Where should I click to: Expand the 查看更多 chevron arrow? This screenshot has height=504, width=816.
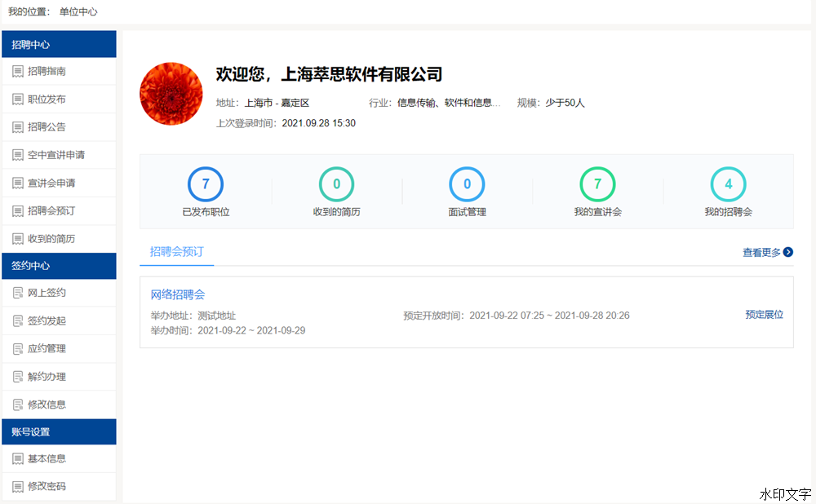787,253
